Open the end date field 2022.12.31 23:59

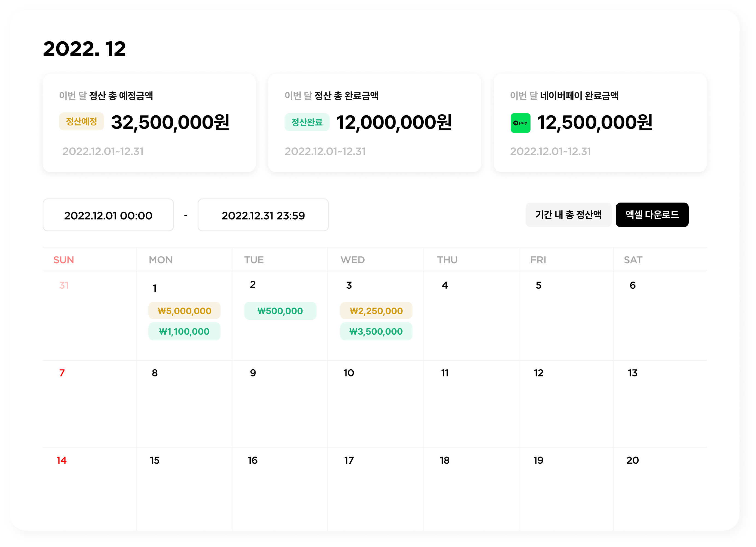[263, 215]
